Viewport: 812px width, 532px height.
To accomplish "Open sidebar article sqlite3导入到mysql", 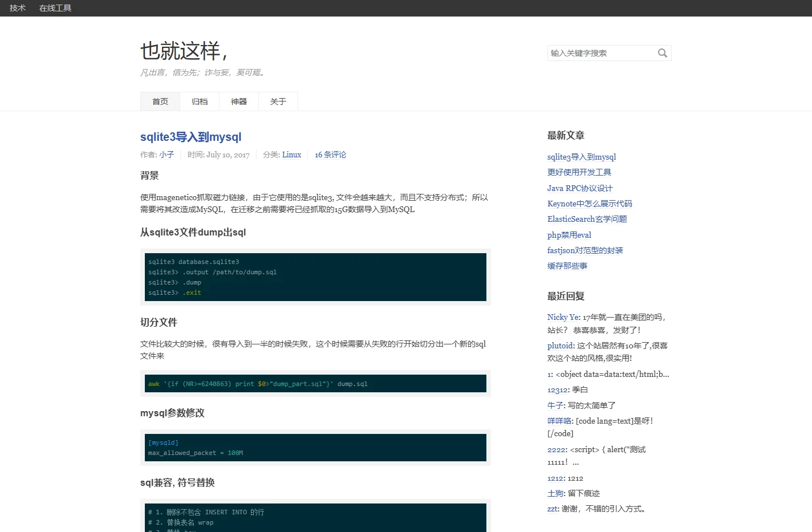I will pyautogui.click(x=582, y=157).
